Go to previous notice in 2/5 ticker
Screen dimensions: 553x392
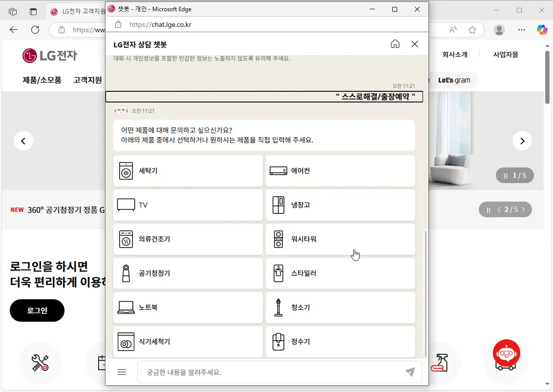[499, 209]
